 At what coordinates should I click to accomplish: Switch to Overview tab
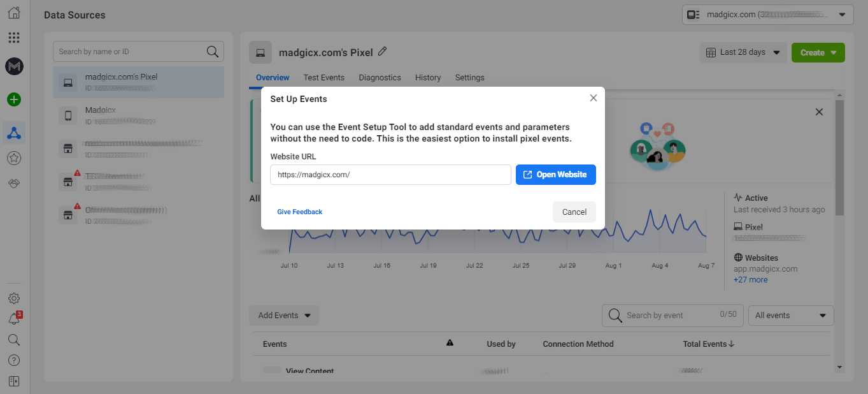[x=273, y=78]
